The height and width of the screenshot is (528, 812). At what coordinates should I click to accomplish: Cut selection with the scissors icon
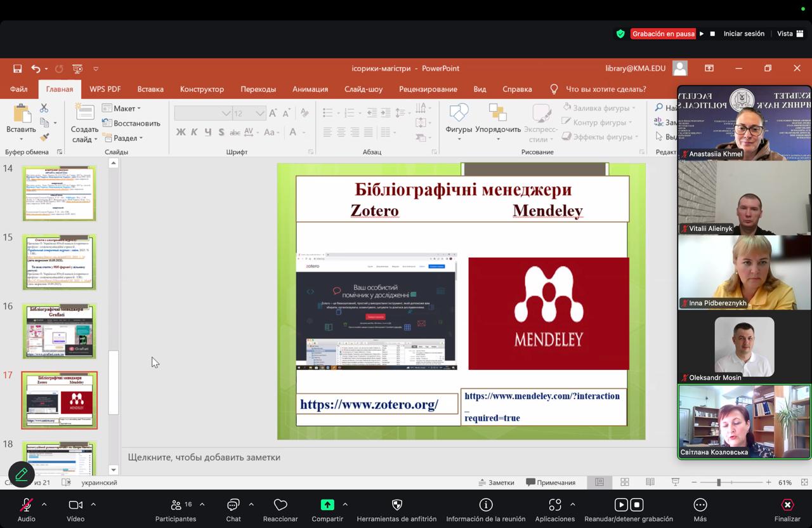pos(44,109)
